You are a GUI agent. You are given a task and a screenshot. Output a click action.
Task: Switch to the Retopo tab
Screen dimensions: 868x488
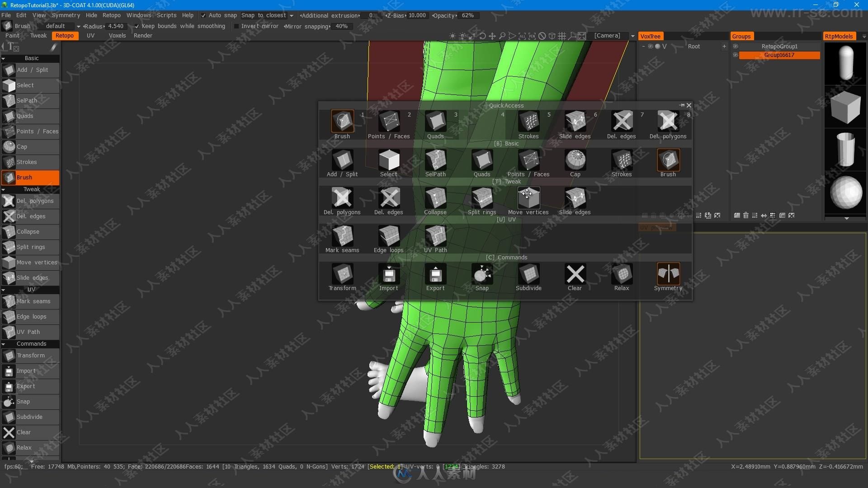click(x=65, y=36)
